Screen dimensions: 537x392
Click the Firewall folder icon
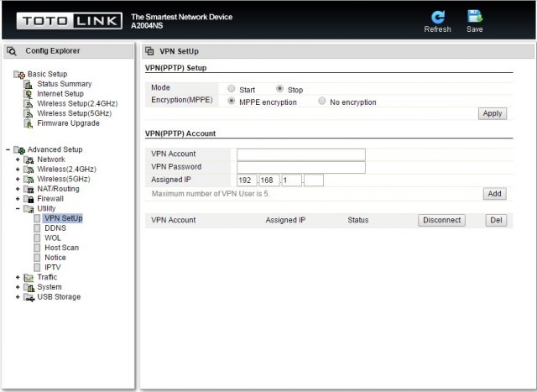pyautogui.click(x=29, y=199)
